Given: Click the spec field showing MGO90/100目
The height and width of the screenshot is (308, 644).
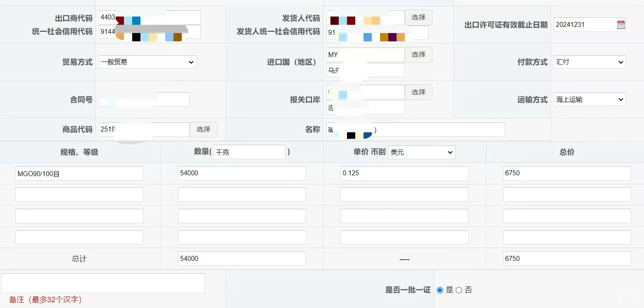Looking at the screenshot, I should [79, 173].
